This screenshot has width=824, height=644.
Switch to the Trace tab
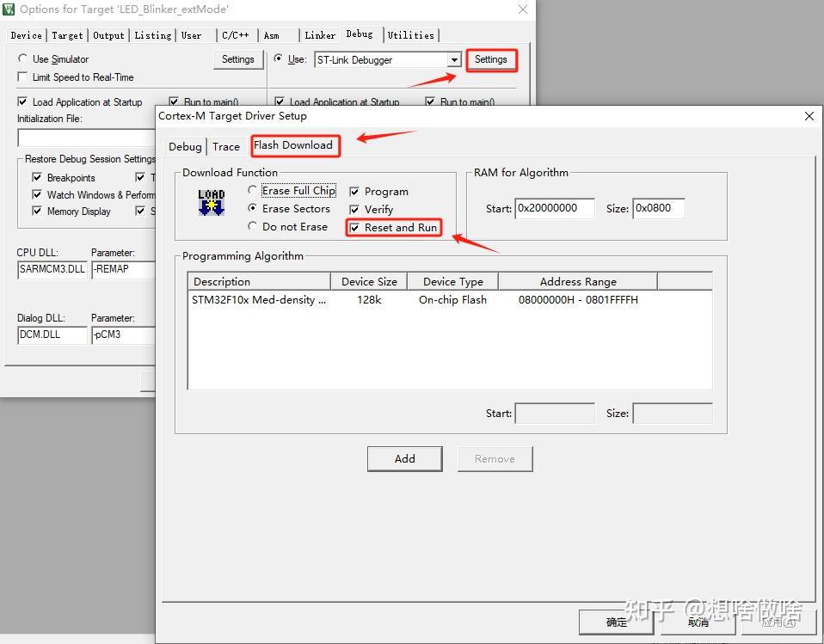(x=226, y=146)
